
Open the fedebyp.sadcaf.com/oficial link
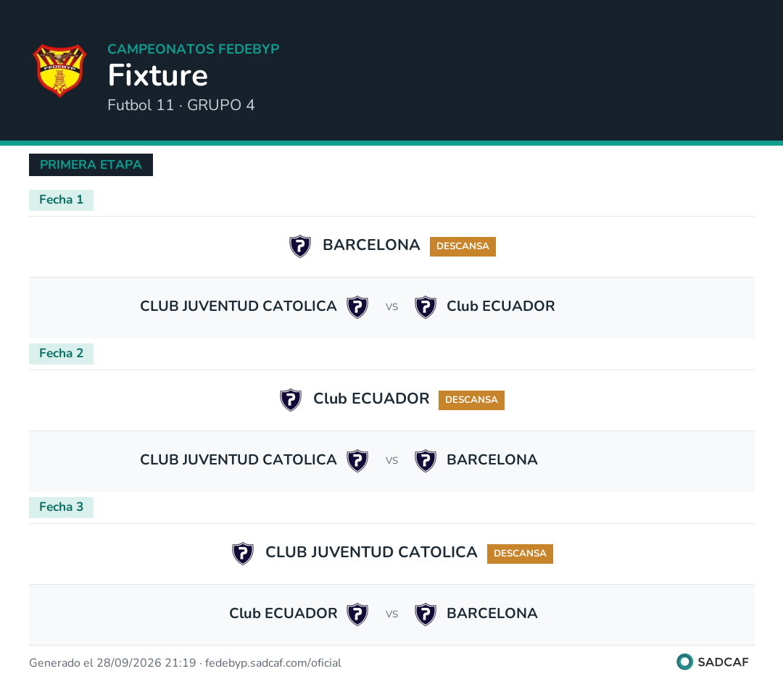[x=273, y=663]
